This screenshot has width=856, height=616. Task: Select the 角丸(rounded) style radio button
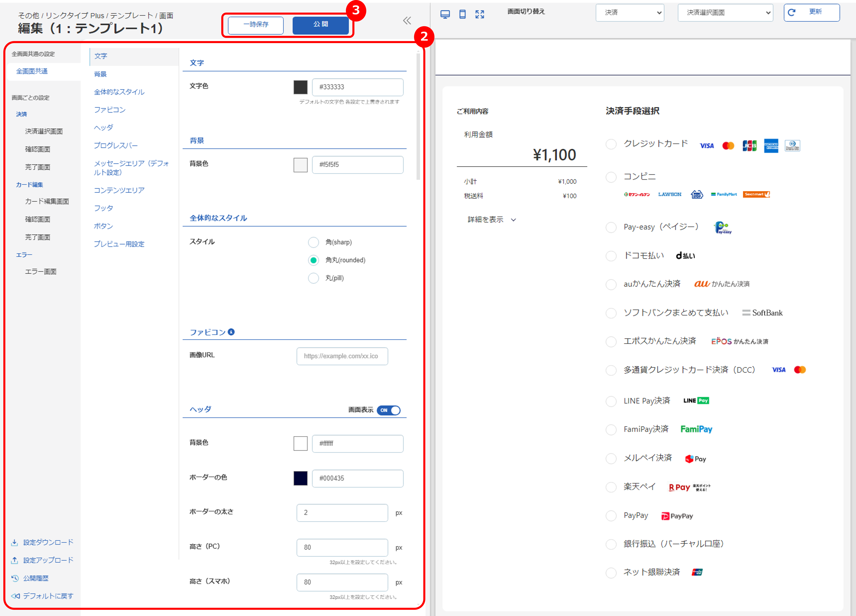coord(313,260)
